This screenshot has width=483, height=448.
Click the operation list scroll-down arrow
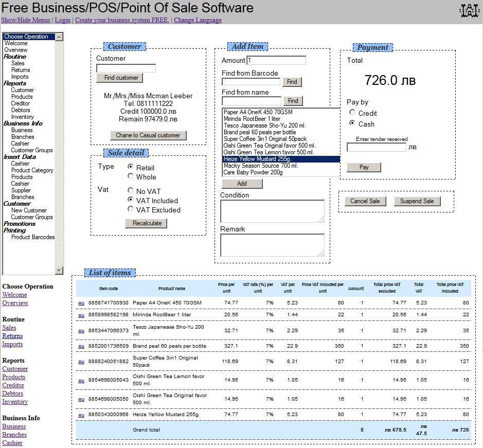(59, 271)
